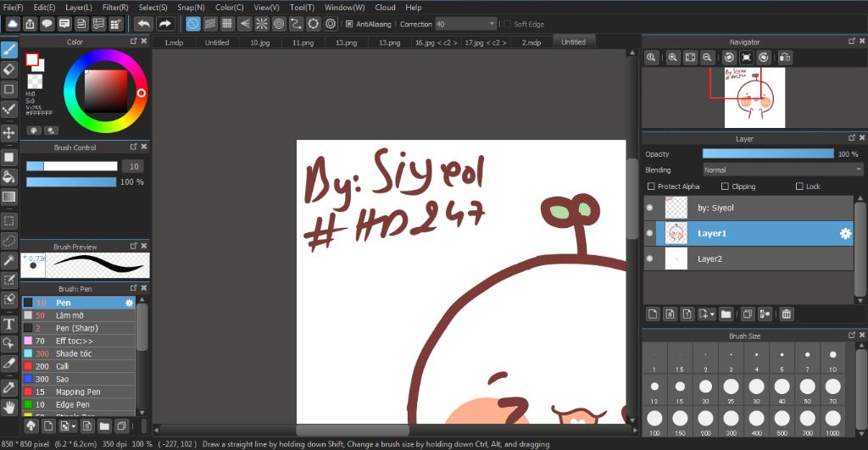Create a new layer folder
This screenshot has height=450, width=868.
726,314
